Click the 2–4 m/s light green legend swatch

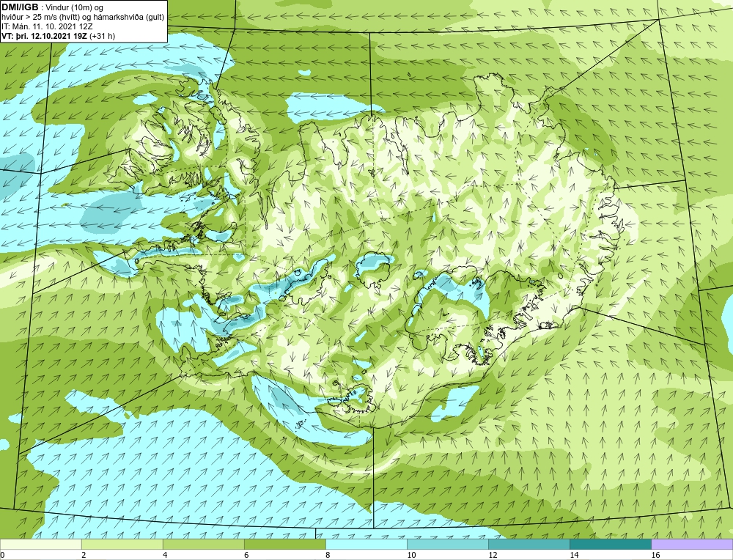(122, 544)
